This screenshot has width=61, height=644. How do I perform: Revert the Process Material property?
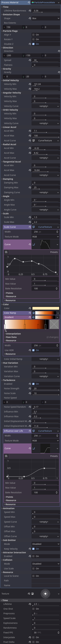pyautogui.click(x=29, y=2)
